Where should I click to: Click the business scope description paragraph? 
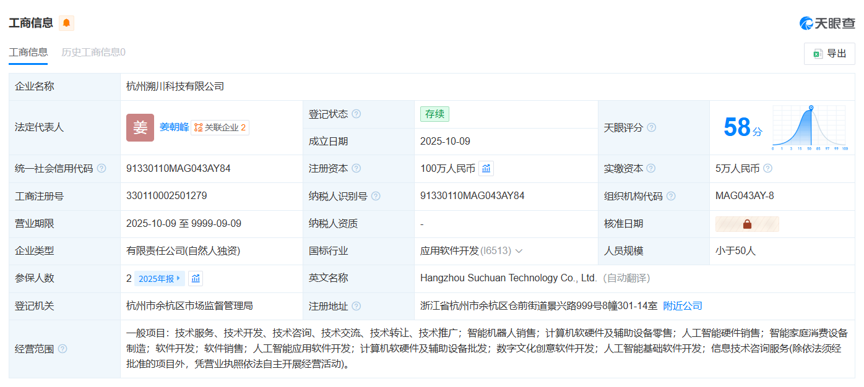coord(487,349)
